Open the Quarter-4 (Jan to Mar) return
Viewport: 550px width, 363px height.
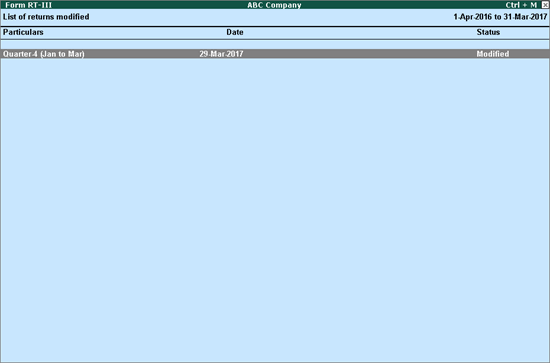pos(275,54)
